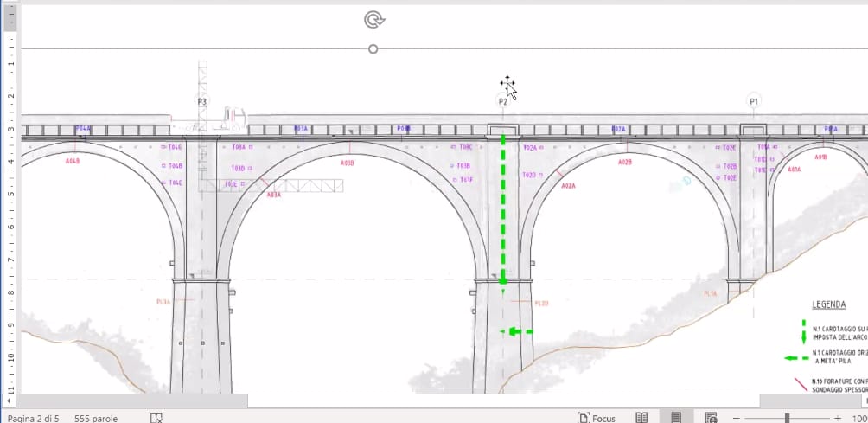Enable Focus mode
868x423 pixels.
tap(597, 418)
